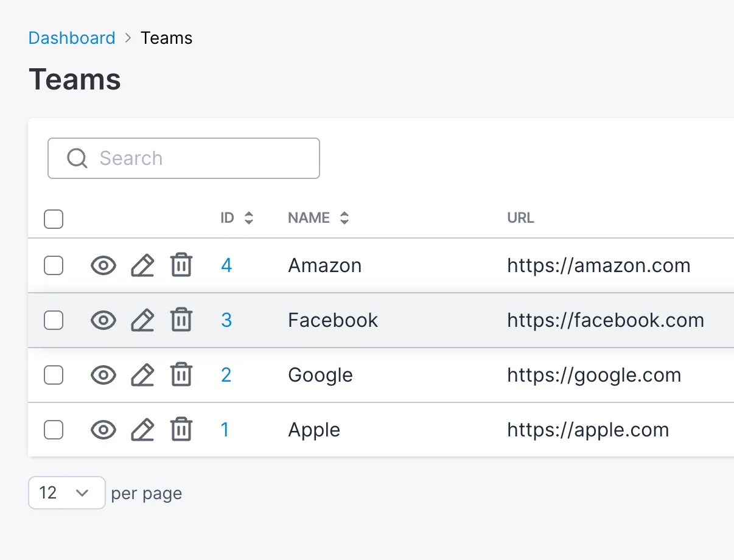Screen dimensions: 734x560
Task: Select the Apple row checkbox
Action: tap(54, 430)
